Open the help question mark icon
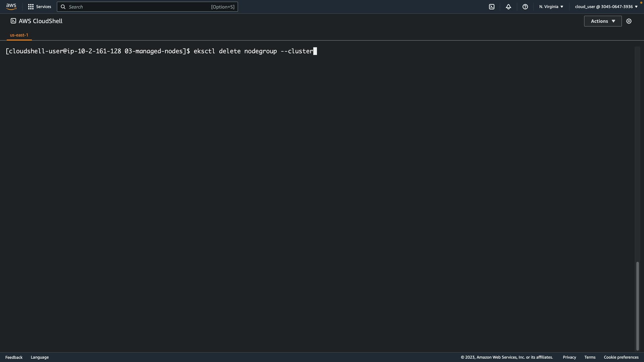 tap(525, 7)
